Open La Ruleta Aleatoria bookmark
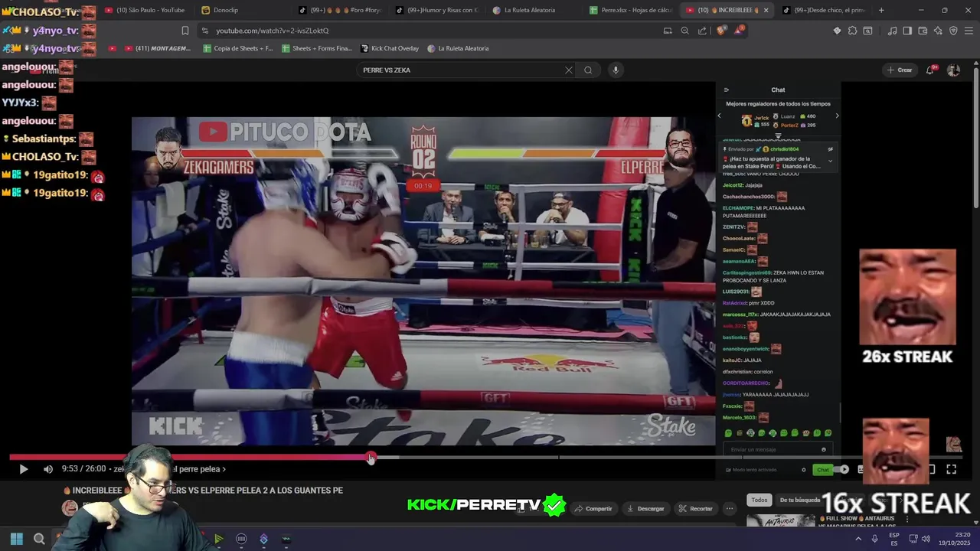 click(x=458, y=48)
